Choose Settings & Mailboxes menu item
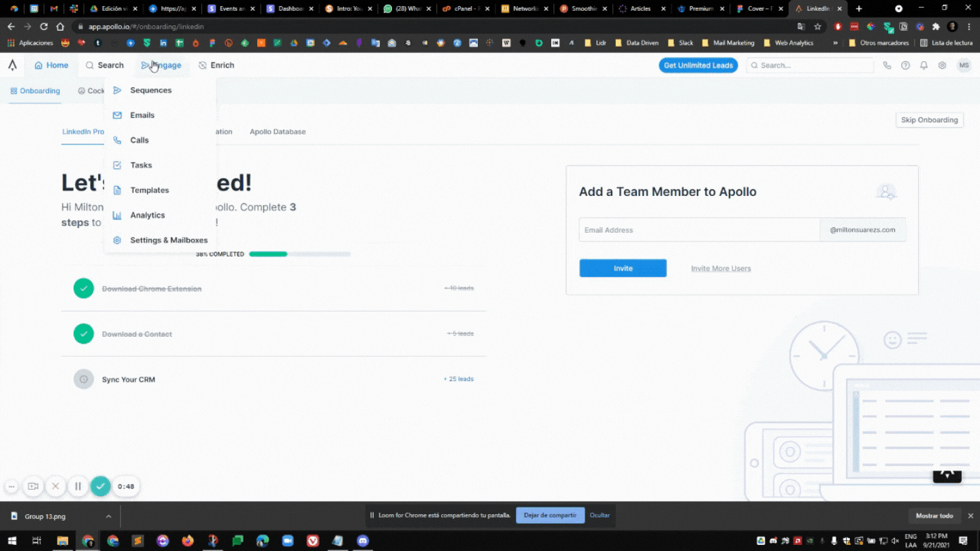The image size is (980, 551). pos(168,240)
